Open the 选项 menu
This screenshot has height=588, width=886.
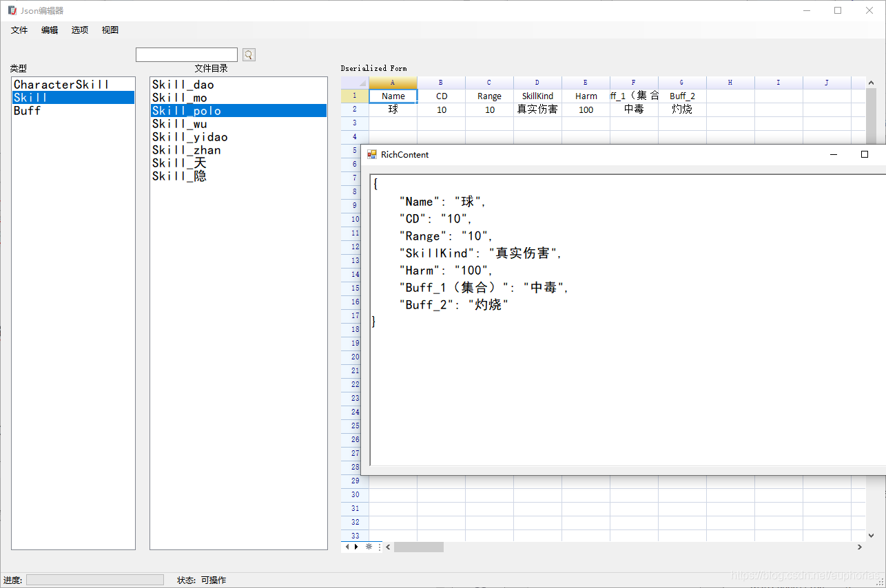pos(80,30)
